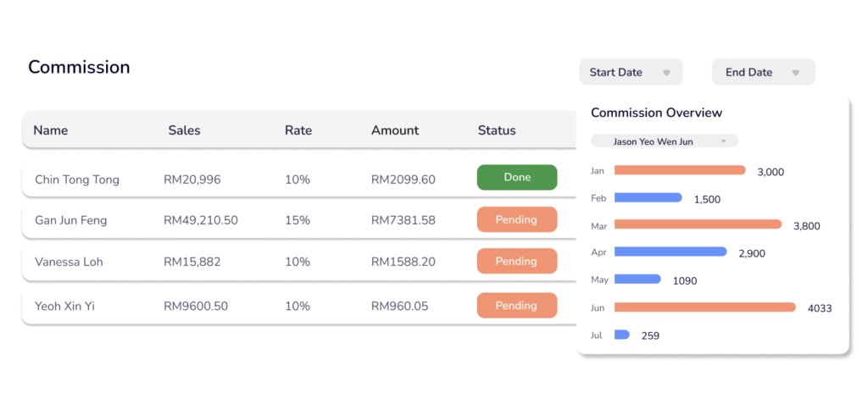Click the small July bar
The height and width of the screenshot is (409, 868).
click(x=621, y=334)
